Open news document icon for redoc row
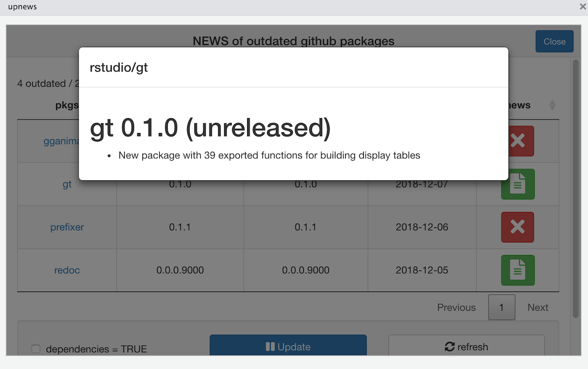The height and width of the screenshot is (369, 588). point(517,270)
